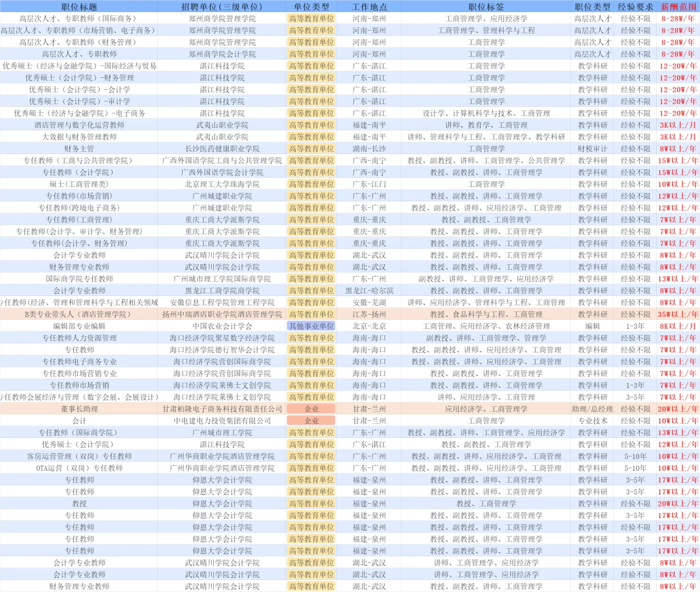
Task: Click 大数据与财务管理教师 cell
Action: pos(79,137)
